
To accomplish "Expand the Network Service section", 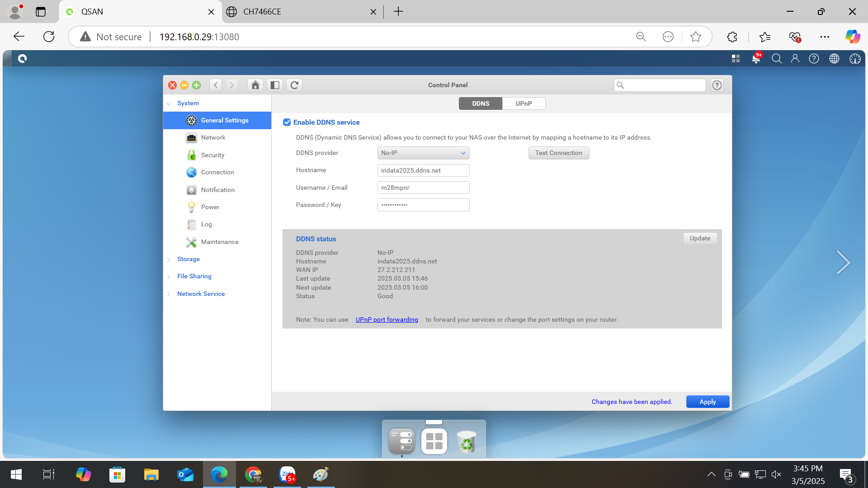I will click(x=201, y=294).
